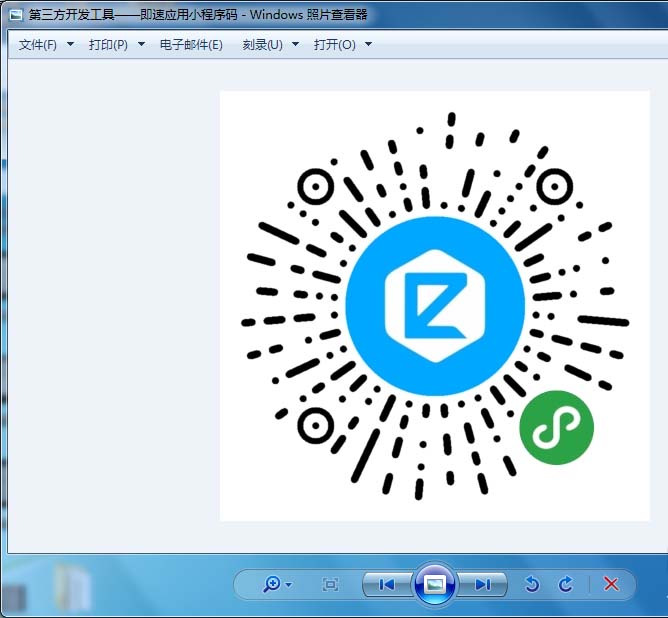The height and width of the screenshot is (618, 668).
Task: Rotate the photo clockwise
Action: pos(566,584)
